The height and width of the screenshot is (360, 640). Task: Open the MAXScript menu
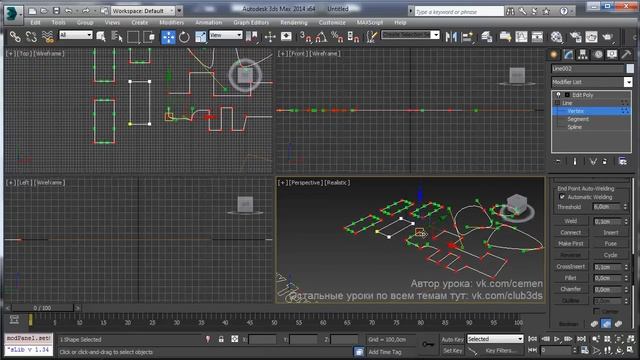click(370, 22)
